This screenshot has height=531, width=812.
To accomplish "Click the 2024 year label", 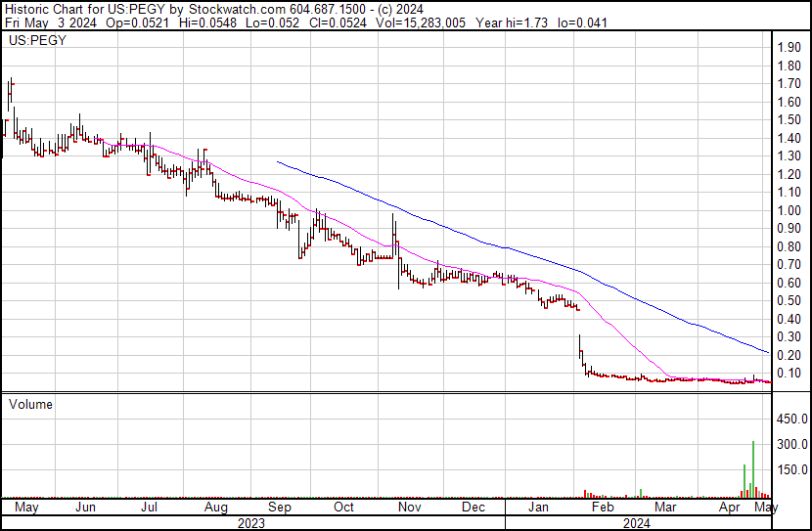I will (x=638, y=522).
